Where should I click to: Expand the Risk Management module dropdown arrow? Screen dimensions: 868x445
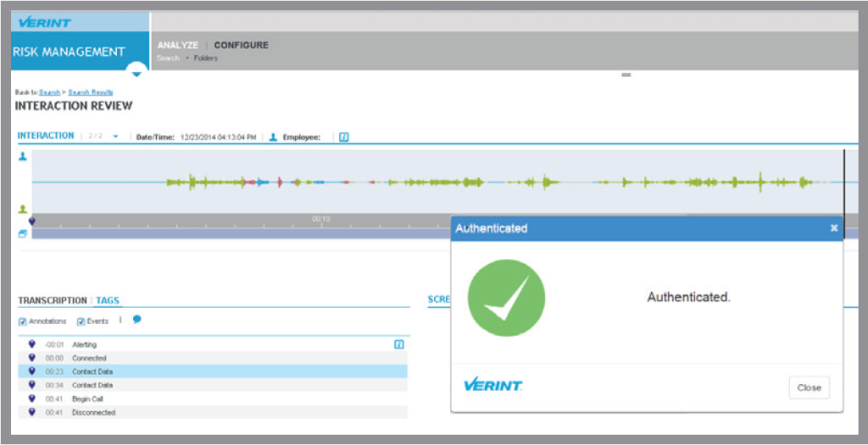(x=136, y=73)
